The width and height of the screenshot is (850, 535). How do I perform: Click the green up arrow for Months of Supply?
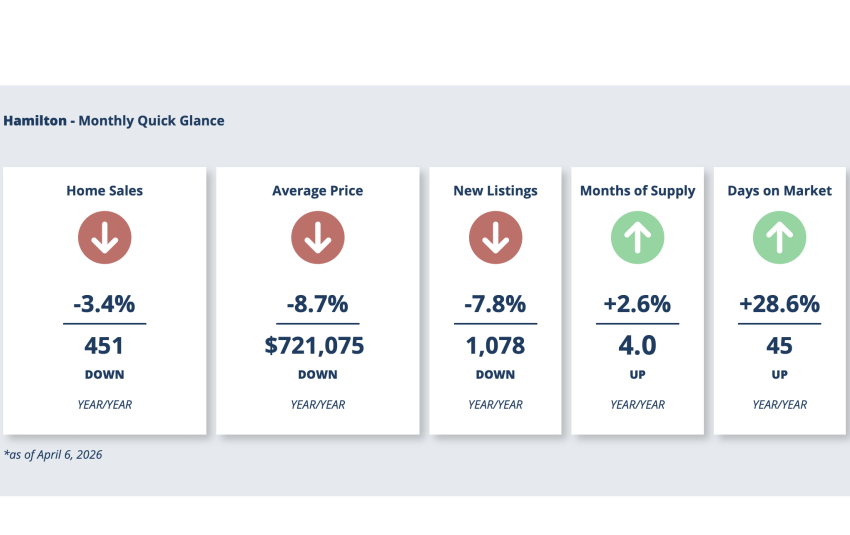pos(637,239)
